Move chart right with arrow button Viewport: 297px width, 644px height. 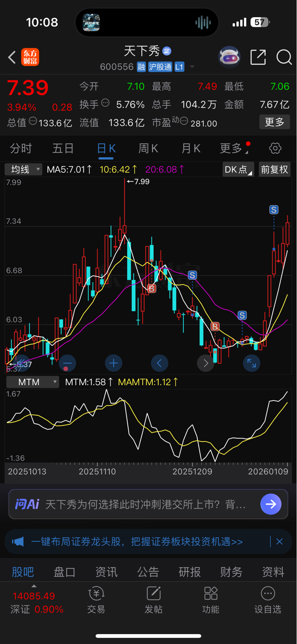(205, 363)
